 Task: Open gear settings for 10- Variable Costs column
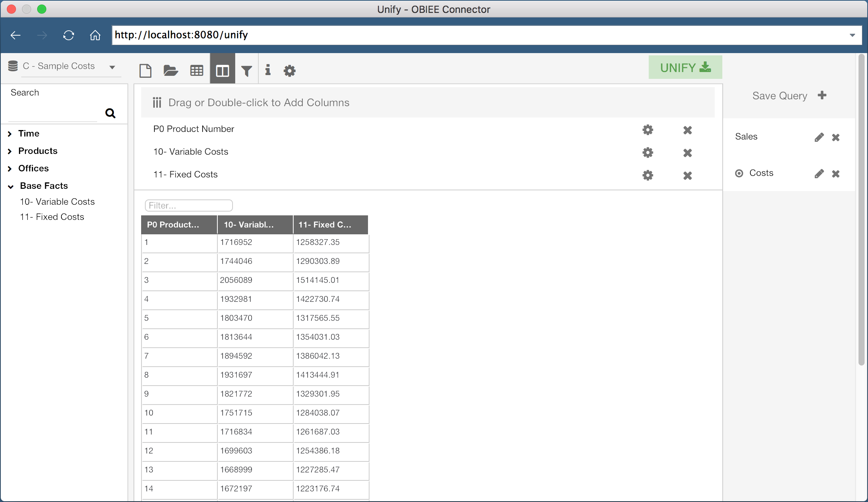pos(648,152)
